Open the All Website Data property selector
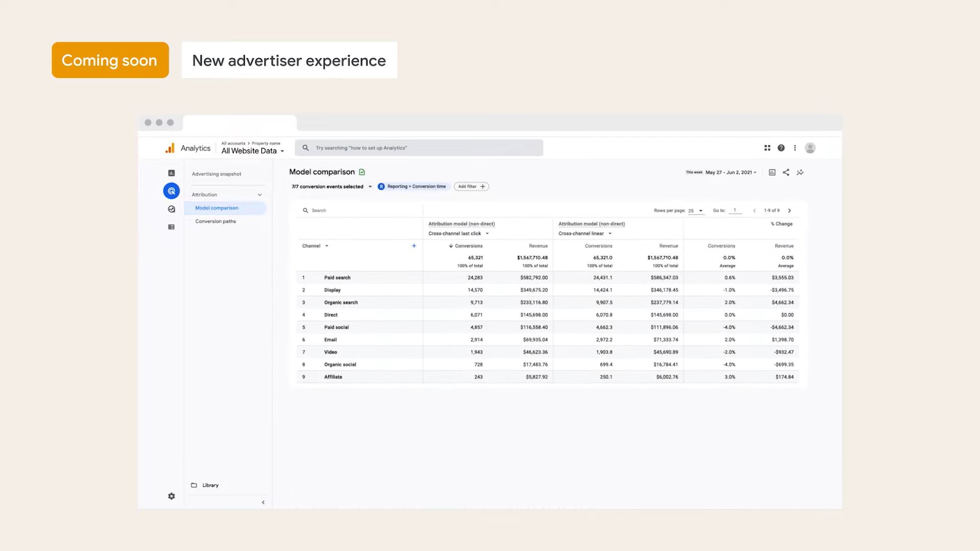Screen dimensions: 980x551 [253, 151]
